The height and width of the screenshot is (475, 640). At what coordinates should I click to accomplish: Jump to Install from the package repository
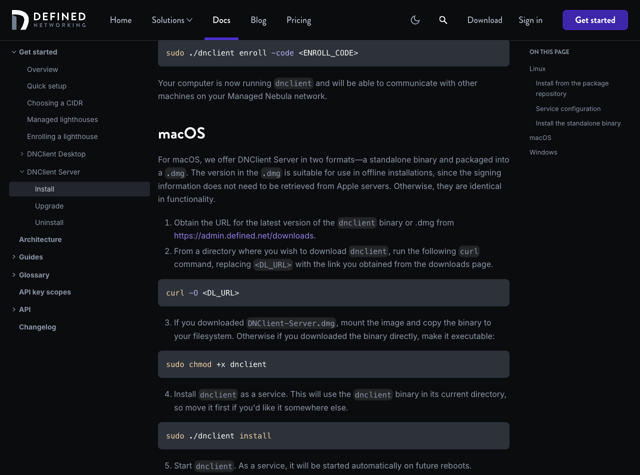click(572, 89)
